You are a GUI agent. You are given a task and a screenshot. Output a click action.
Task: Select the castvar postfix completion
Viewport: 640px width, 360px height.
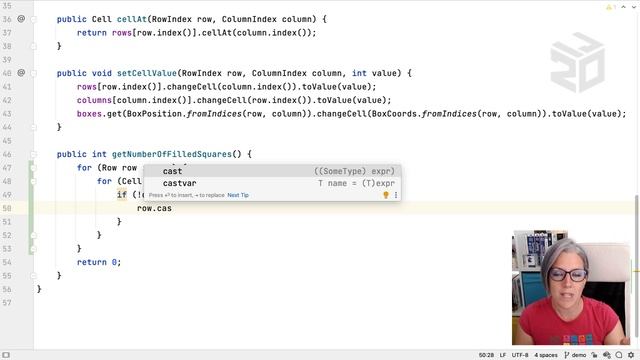(x=272, y=183)
